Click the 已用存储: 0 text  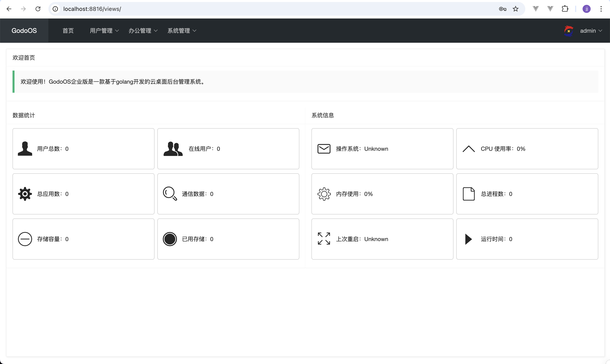pos(198,239)
